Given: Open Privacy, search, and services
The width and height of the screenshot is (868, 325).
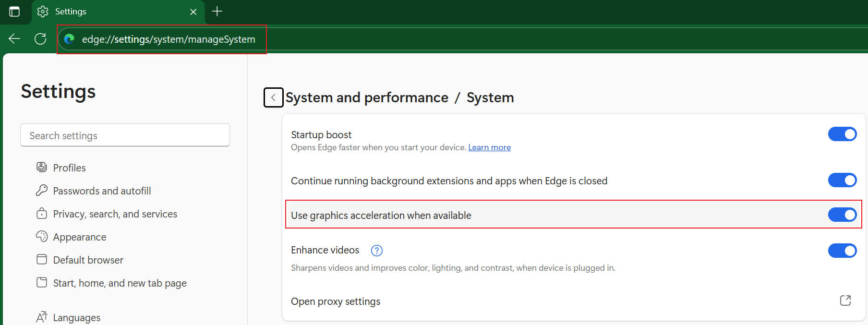Looking at the screenshot, I should (x=115, y=214).
